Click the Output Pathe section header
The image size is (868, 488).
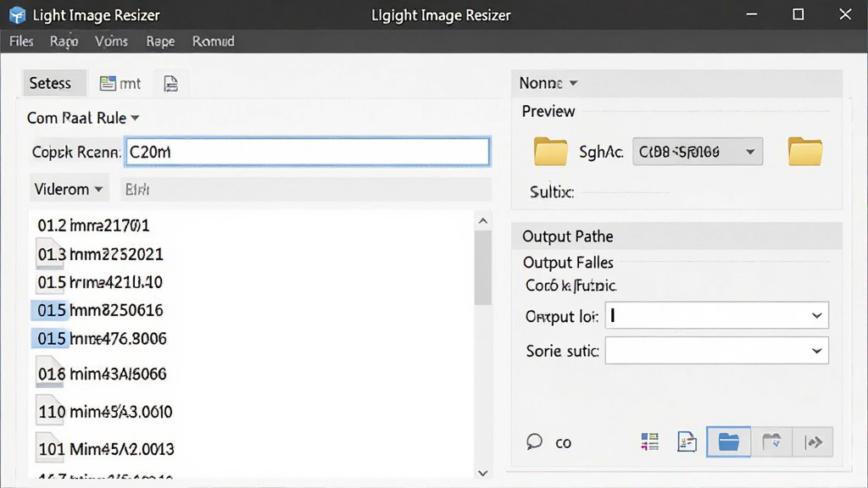(x=676, y=236)
